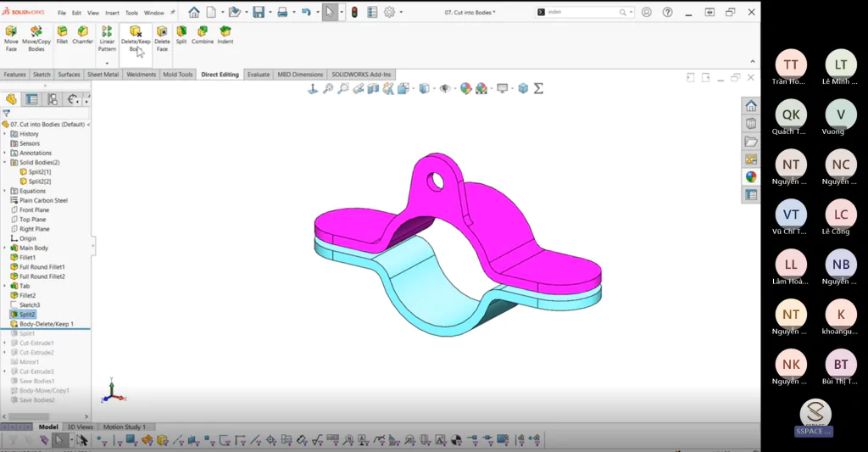Screen dimensions: 868x452
Task: Open the File menu
Action: [x=61, y=13]
